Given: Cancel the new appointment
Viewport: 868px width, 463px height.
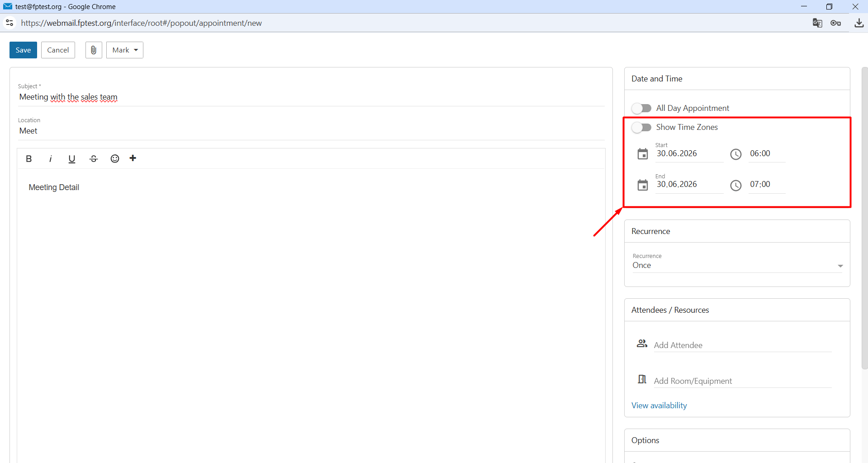Looking at the screenshot, I should pos(58,50).
